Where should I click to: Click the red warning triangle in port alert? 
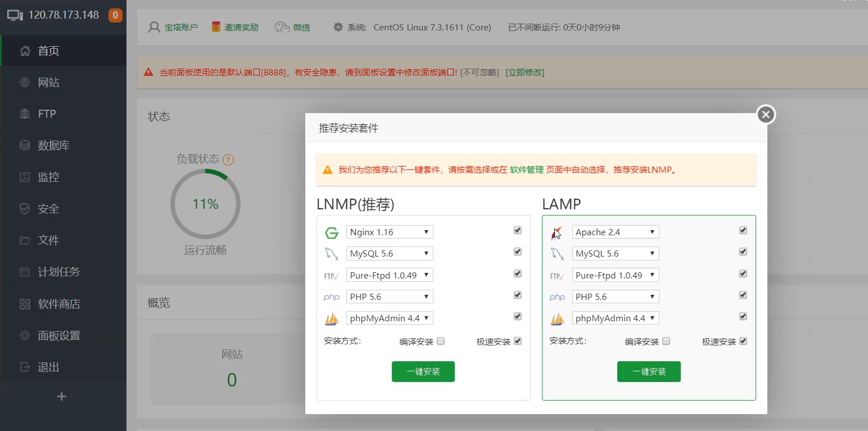pyautogui.click(x=148, y=72)
